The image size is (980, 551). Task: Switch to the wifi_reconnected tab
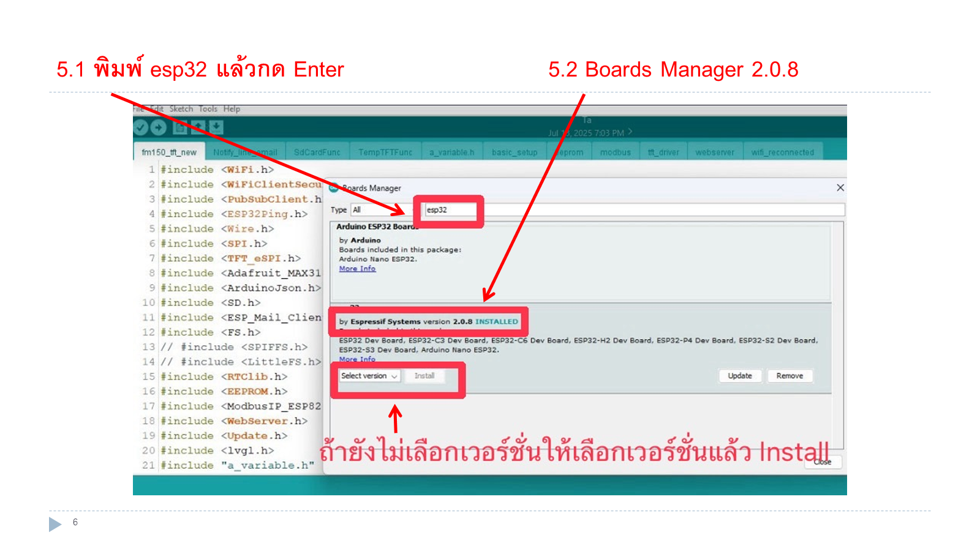click(x=783, y=152)
